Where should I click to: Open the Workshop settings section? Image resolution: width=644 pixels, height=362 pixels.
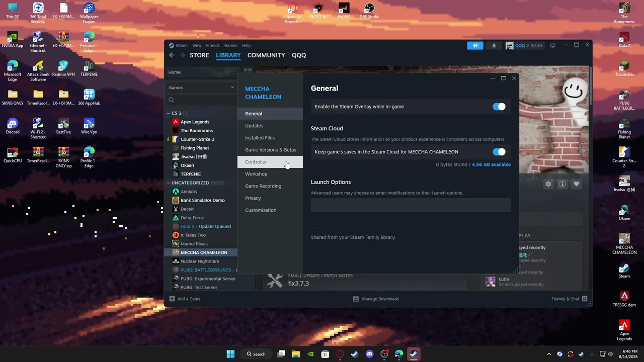coord(270,174)
